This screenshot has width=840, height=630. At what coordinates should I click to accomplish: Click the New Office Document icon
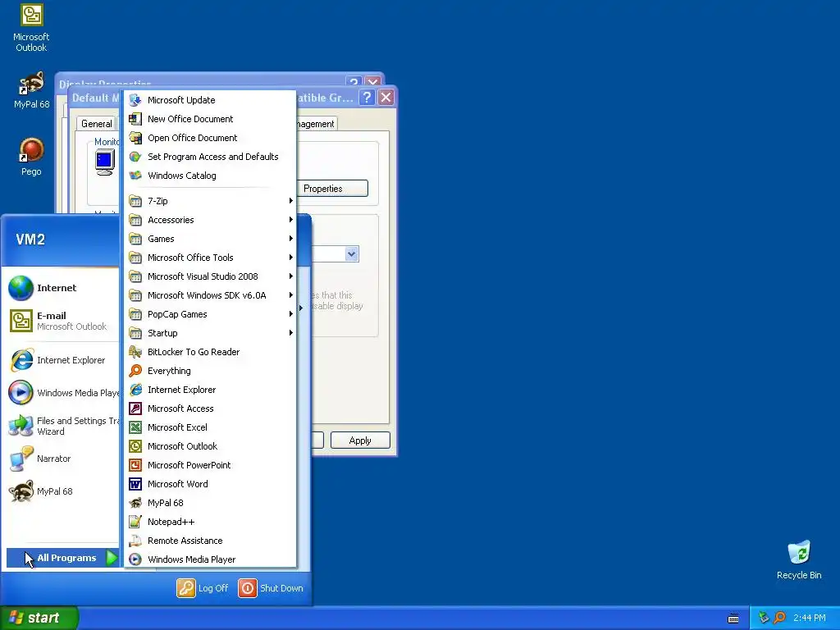(x=135, y=119)
